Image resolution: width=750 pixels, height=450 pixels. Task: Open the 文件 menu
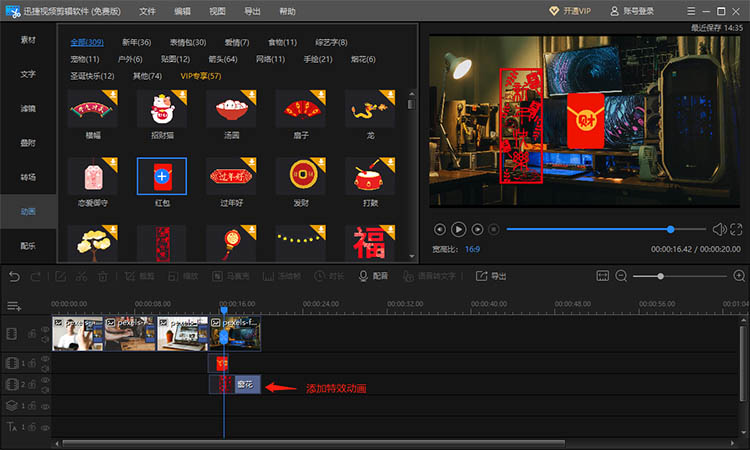coord(147,11)
